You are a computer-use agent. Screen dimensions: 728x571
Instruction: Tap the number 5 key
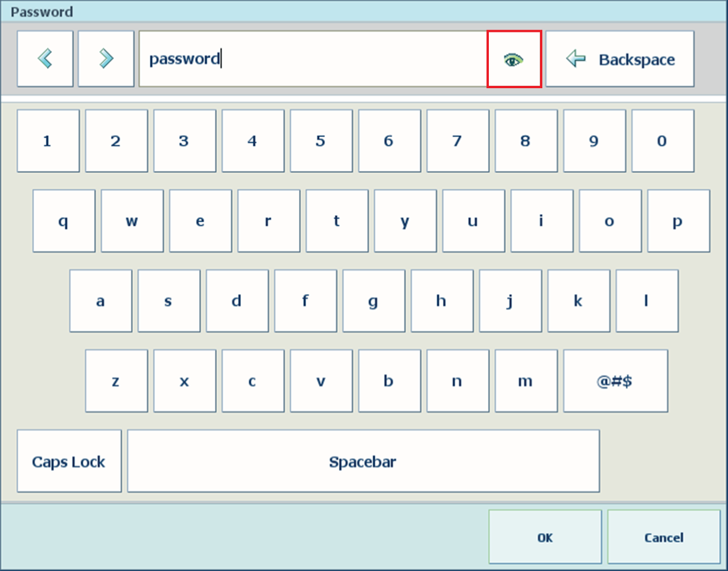pyautogui.click(x=321, y=141)
